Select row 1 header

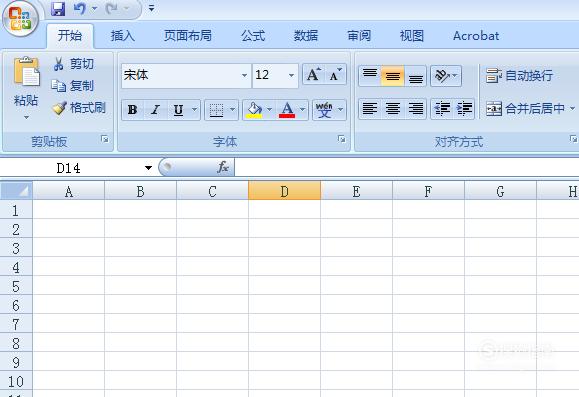pos(16,210)
